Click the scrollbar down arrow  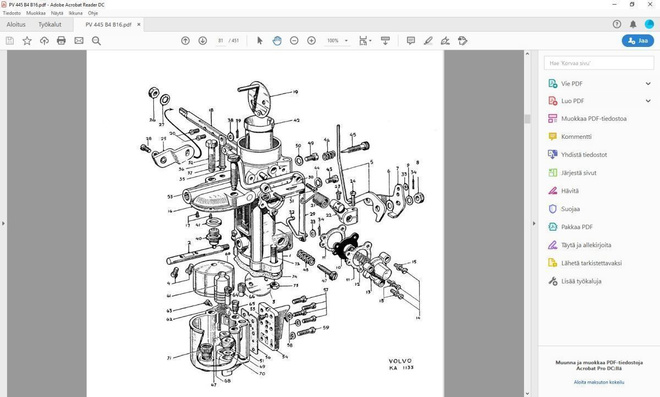[x=527, y=393]
